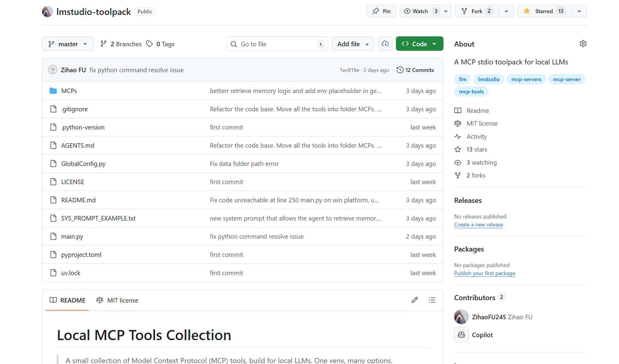Open the green Code dropdown
619x364 pixels.
tap(420, 44)
